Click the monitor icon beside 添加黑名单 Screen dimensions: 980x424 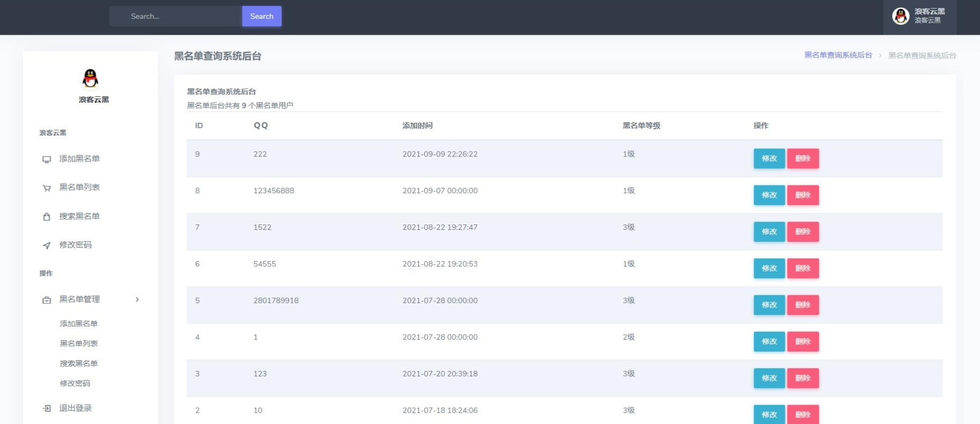click(46, 160)
